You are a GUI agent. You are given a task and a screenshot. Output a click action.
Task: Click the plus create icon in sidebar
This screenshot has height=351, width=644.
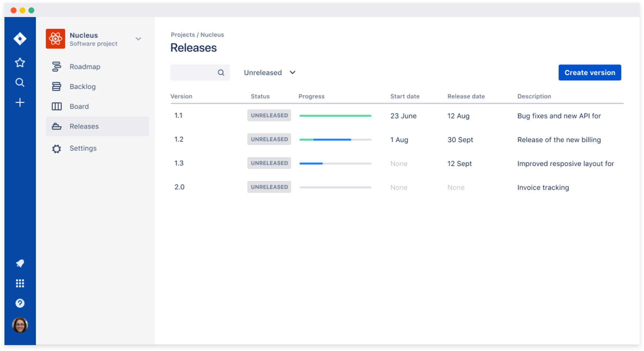(x=20, y=103)
